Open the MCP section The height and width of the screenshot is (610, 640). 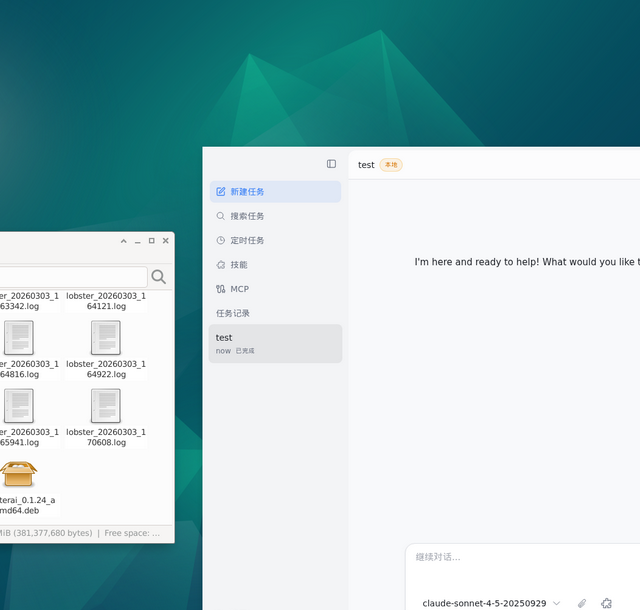(x=276, y=289)
